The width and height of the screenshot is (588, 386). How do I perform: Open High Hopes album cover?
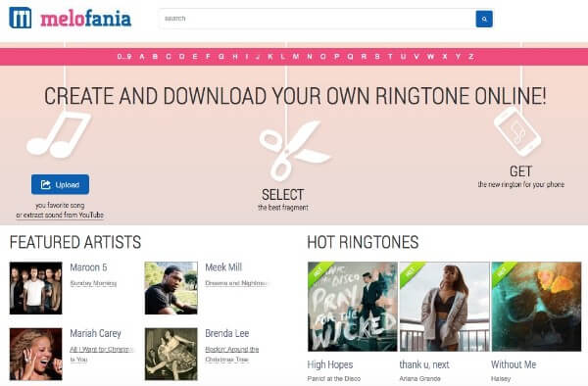pyautogui.click(x=353, y=307)
